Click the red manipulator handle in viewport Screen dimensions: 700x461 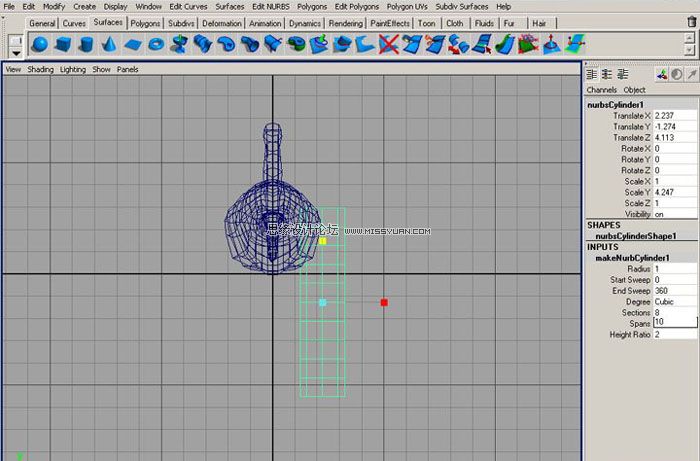pyautogui.click(x=384, y=302)
